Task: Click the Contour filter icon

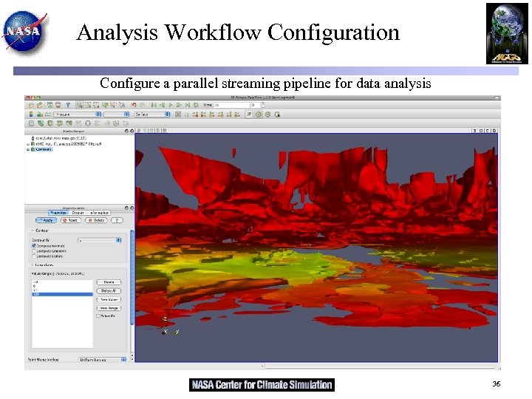Action: pos(41,123)
